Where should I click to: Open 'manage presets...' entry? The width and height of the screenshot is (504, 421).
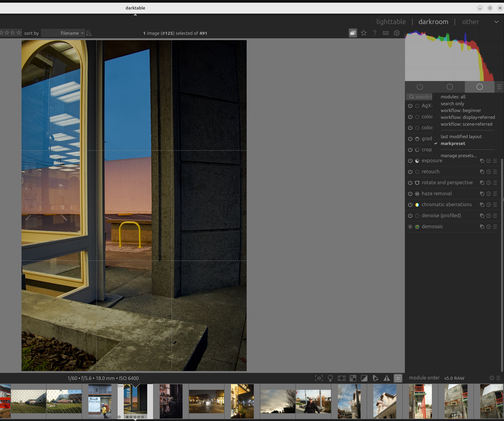click(x=459, y=156)
